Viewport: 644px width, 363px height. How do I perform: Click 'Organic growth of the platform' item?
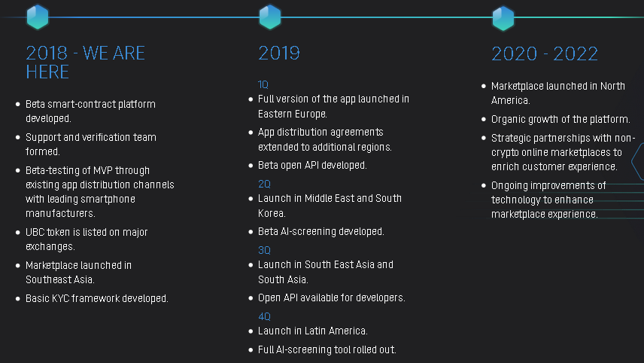pyautogui.click(x=560, y=119)
